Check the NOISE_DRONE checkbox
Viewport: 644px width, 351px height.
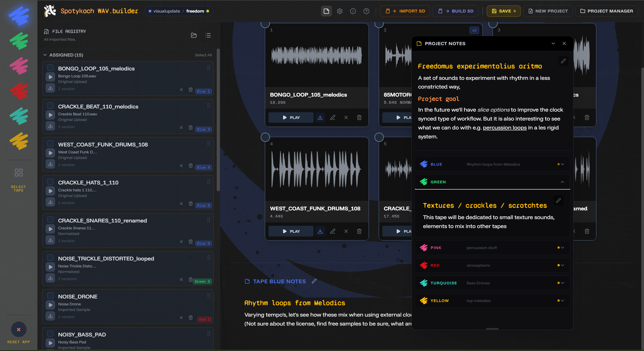coord(50,296)
